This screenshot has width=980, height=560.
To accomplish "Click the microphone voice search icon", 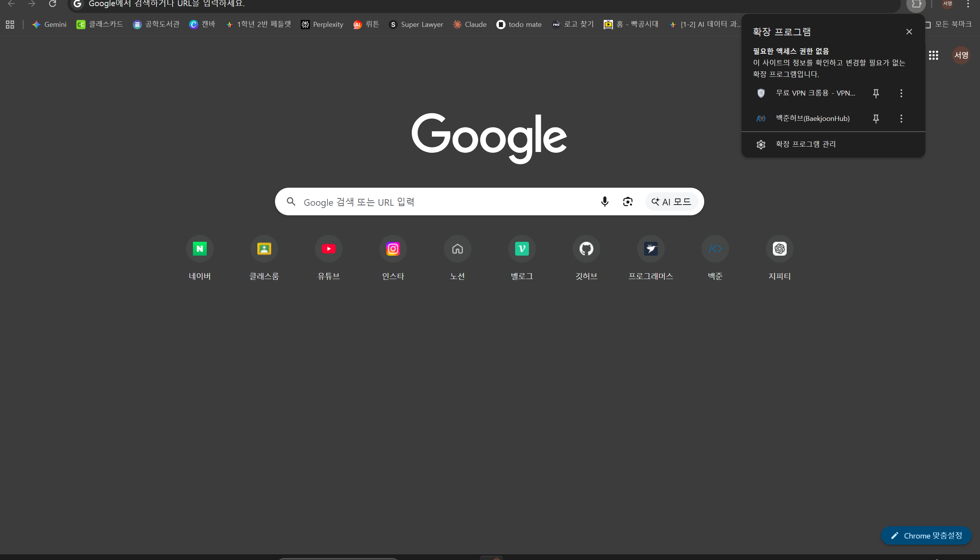I will click(x=604, y=202).
